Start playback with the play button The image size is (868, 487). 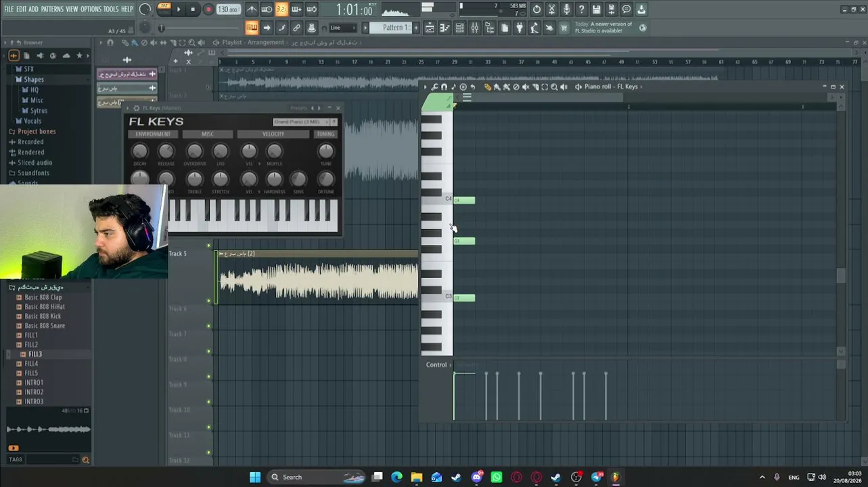coord(179,9)
